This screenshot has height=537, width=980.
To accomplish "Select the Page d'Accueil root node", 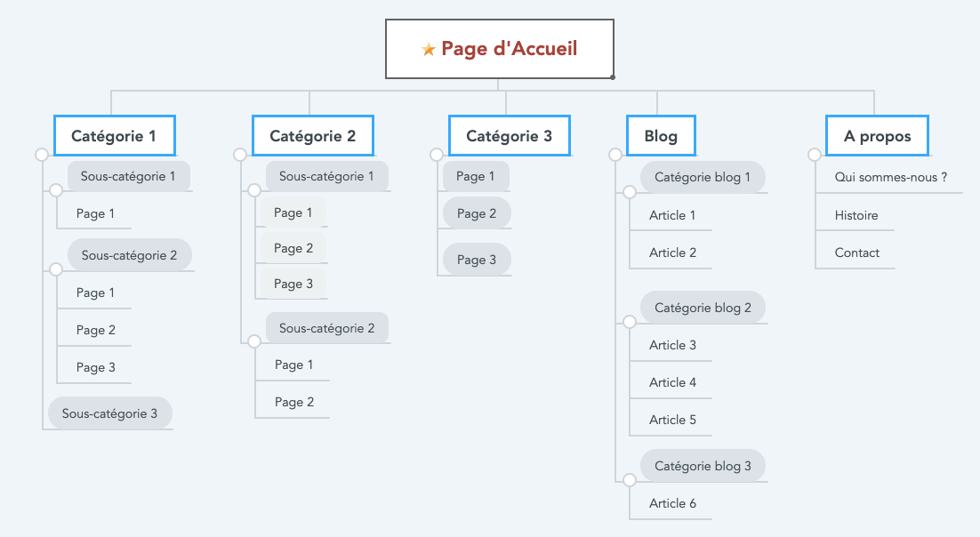I will pos(500,49).
